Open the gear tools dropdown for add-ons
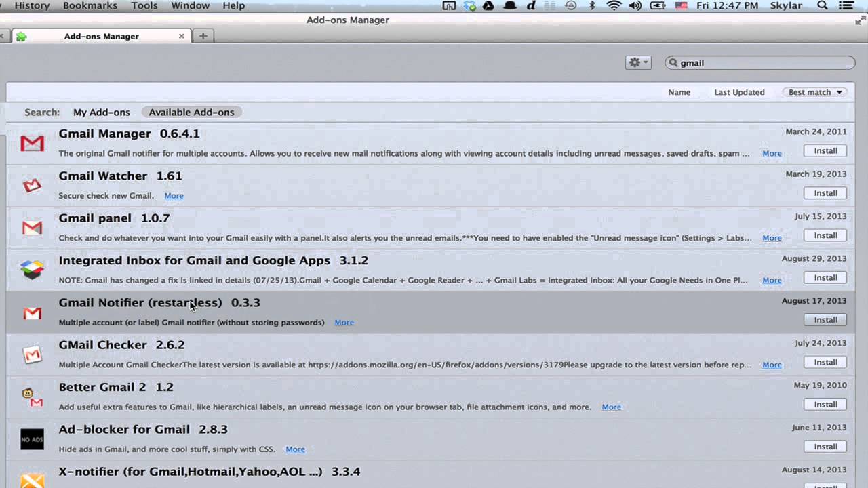868x488 pixels. pos(638,62)
